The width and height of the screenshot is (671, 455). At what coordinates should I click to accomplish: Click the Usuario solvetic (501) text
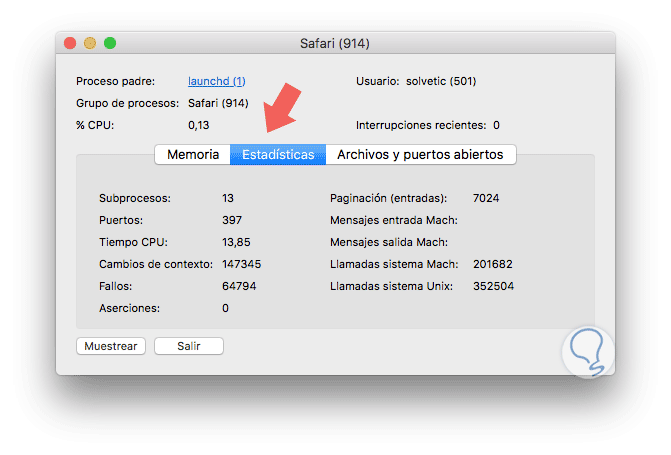pyautogui.click(x=441, y=81)
